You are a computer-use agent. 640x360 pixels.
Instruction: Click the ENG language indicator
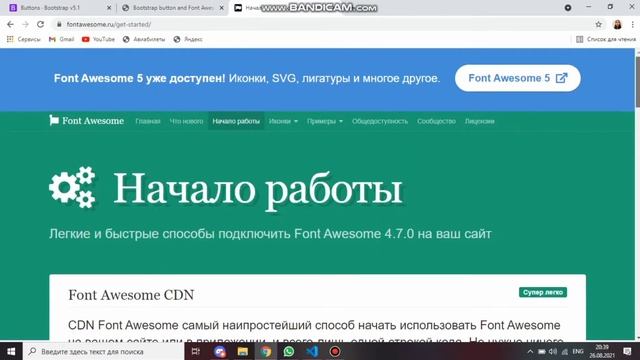pos(578,351)
